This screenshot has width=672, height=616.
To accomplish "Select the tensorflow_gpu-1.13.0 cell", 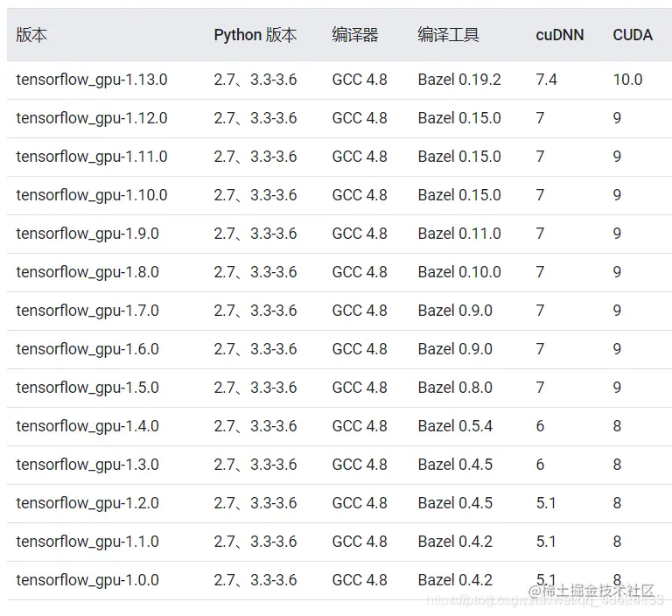I will [92, 80].
